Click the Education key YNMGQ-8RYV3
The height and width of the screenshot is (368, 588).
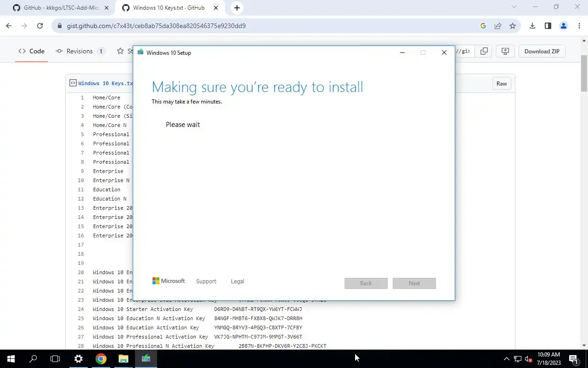pos(258,328)
